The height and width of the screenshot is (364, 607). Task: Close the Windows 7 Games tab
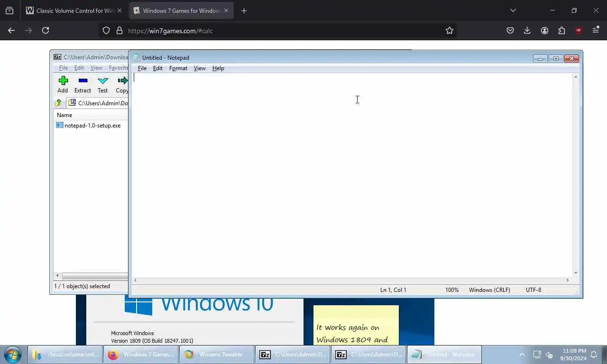coord(226,10)
